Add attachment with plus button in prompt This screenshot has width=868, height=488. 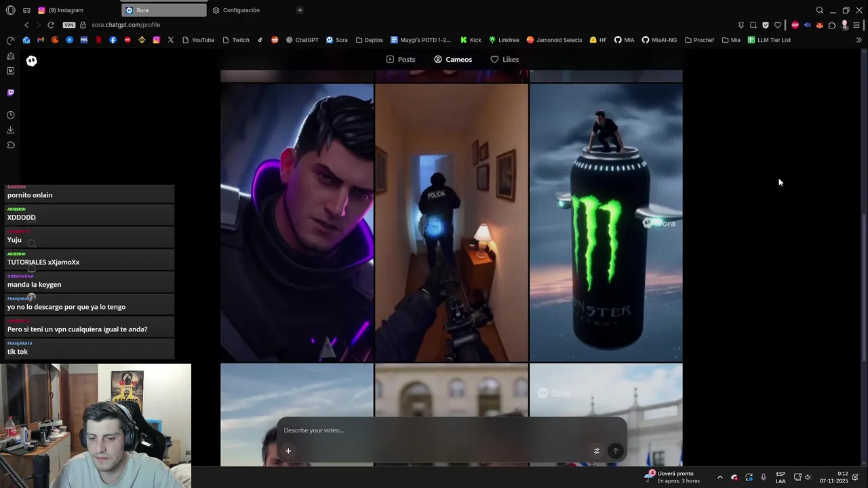(x=288, y=451)
